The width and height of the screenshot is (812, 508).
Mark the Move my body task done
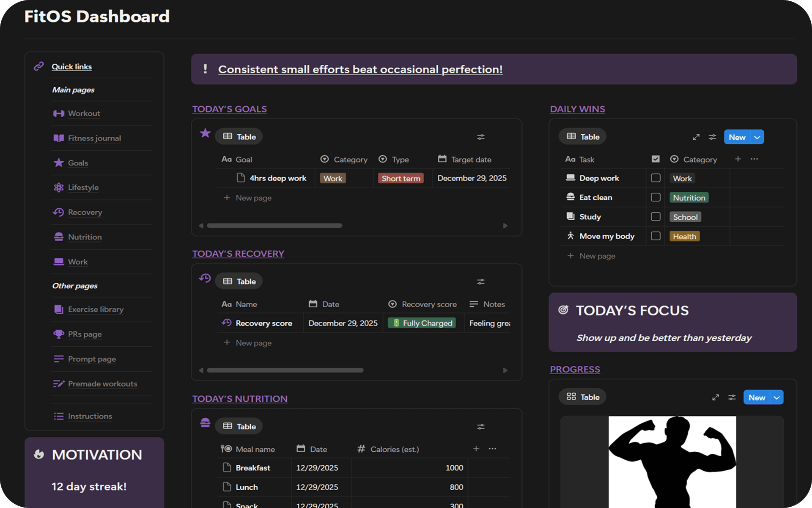click(655, 236)
